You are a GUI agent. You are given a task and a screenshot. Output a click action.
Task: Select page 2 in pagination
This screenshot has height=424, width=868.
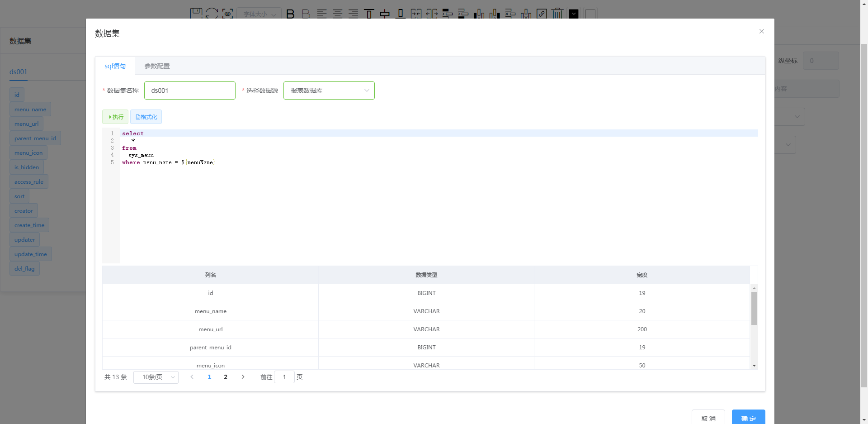[226, 377]
